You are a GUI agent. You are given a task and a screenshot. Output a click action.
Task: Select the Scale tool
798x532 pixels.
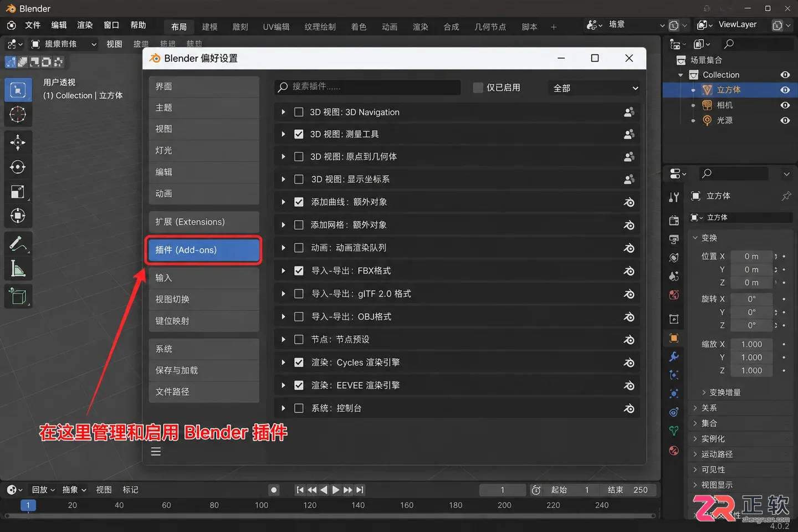[18, 191]
